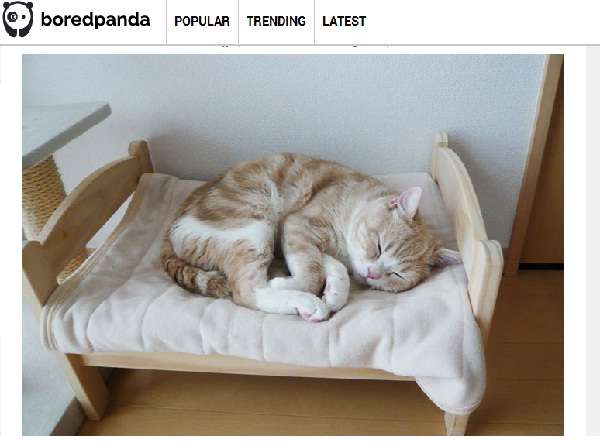Switch to the POPULAR tab
Viewport: 602px width, 441px height.
202,21
